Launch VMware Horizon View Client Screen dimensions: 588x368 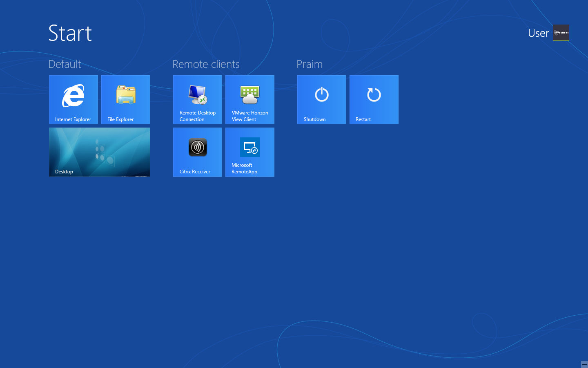coord(250,100)
